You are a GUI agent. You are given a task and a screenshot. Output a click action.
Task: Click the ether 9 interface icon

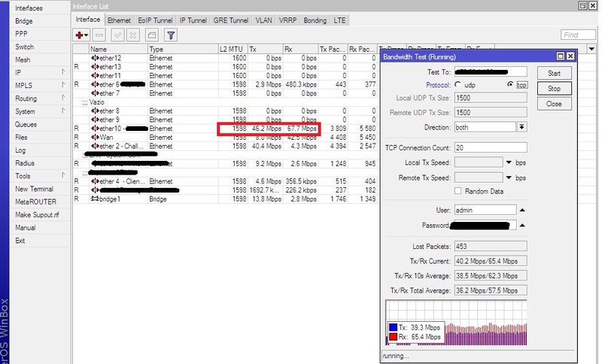(95, 120)
